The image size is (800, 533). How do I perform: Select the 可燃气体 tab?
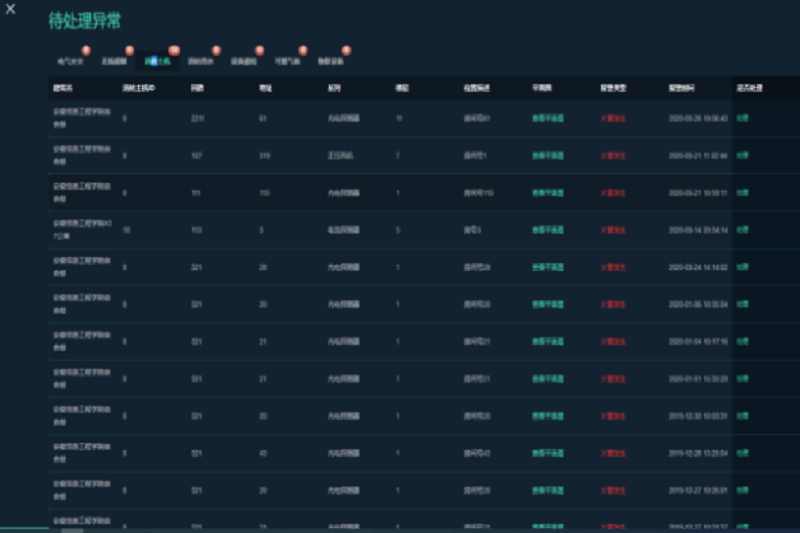[x=288, y=61]
